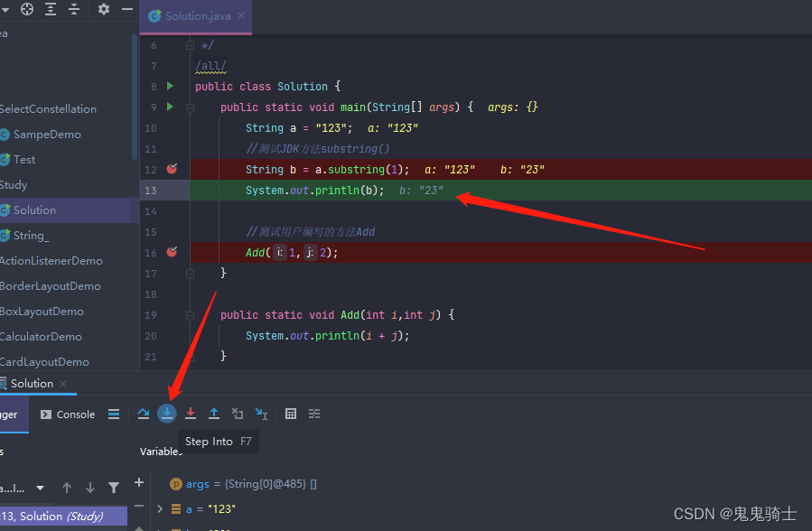Move up one frame with up arrow

point(67,488)
